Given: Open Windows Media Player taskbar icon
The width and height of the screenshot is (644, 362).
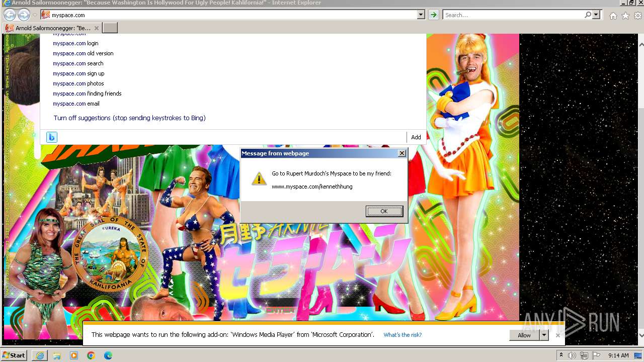Looking at the screenshot, I should click(x=74, y=355).
